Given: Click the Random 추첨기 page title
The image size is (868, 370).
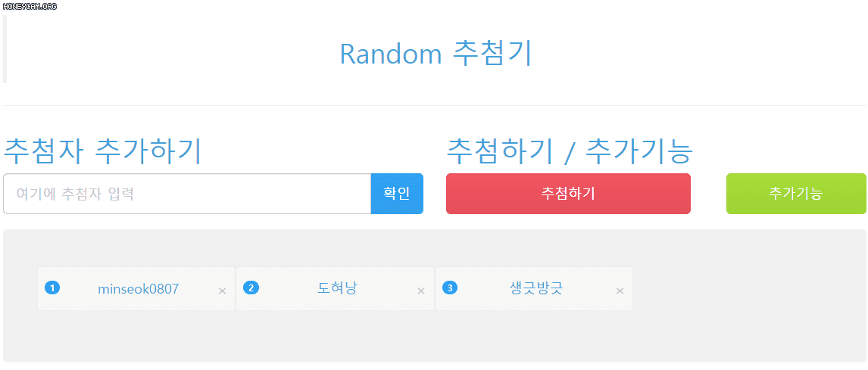Looking at the screenshot, I should (x=436, y=54).
